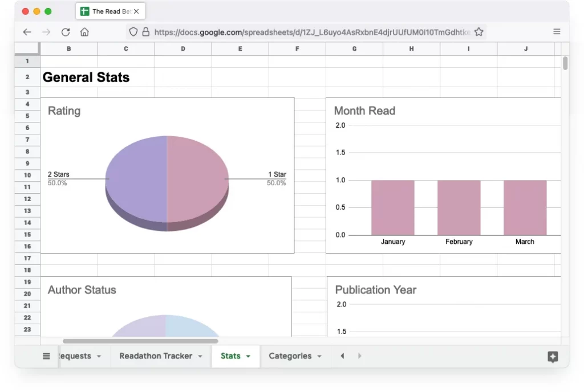Click the Rating chart title

coord(64,111)
